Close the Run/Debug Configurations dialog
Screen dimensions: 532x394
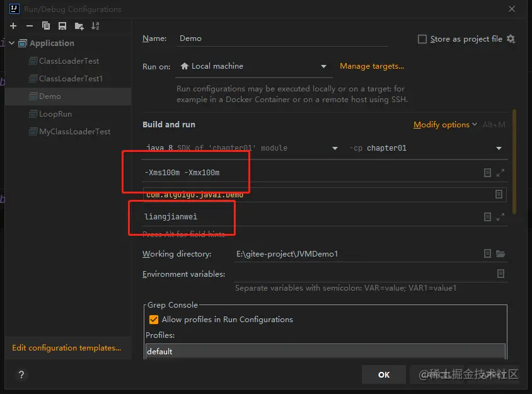[x=512, y=9]
